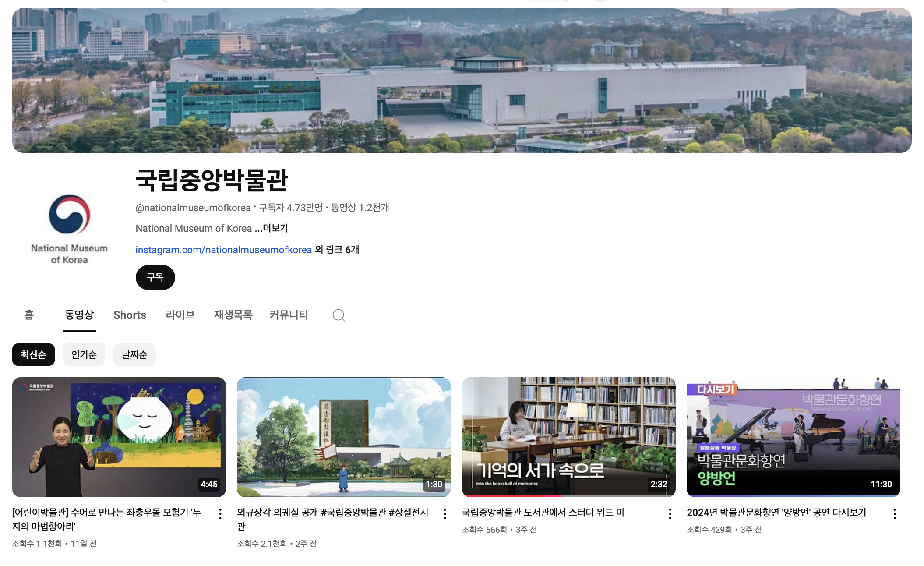Open options menu for 외규장각 의궤실 공개 video

pyautogui.click(x=445, y=514)
